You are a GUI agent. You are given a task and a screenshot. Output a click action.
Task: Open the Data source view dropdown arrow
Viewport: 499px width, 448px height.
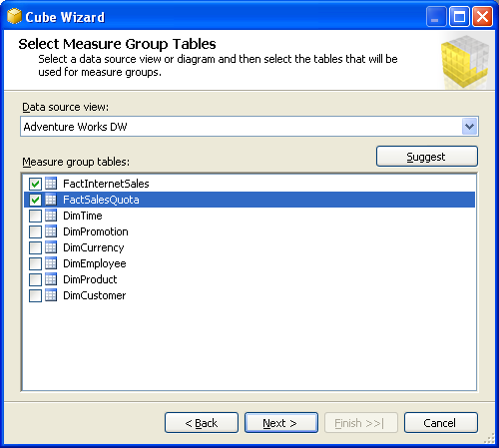point(469,127)
